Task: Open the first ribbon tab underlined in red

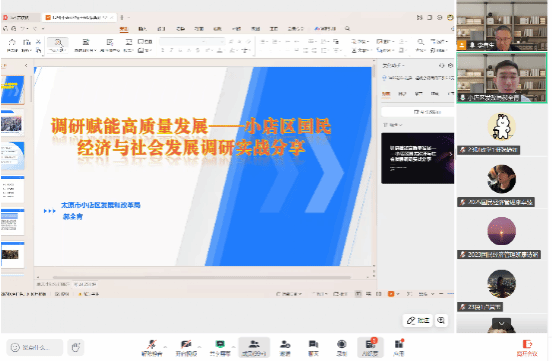Action: pyautogui.click(x=124, y=29)
